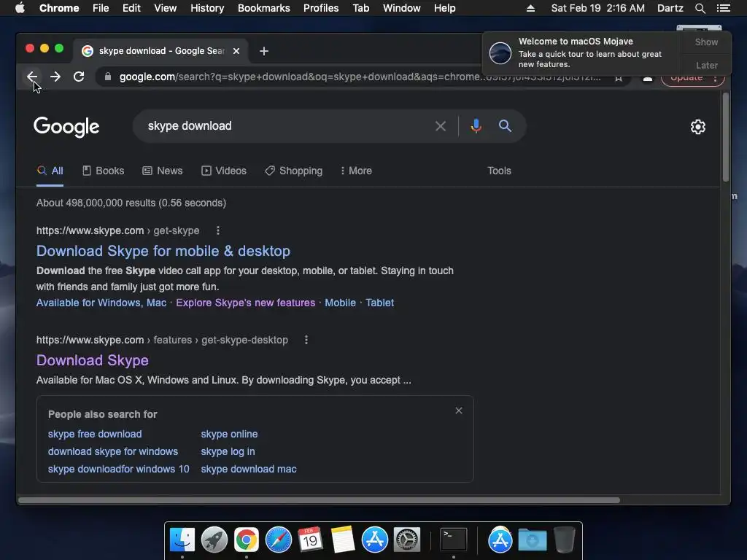Open the Chrome app menu
The image size is (747, 560).
[x=59, y=8]
